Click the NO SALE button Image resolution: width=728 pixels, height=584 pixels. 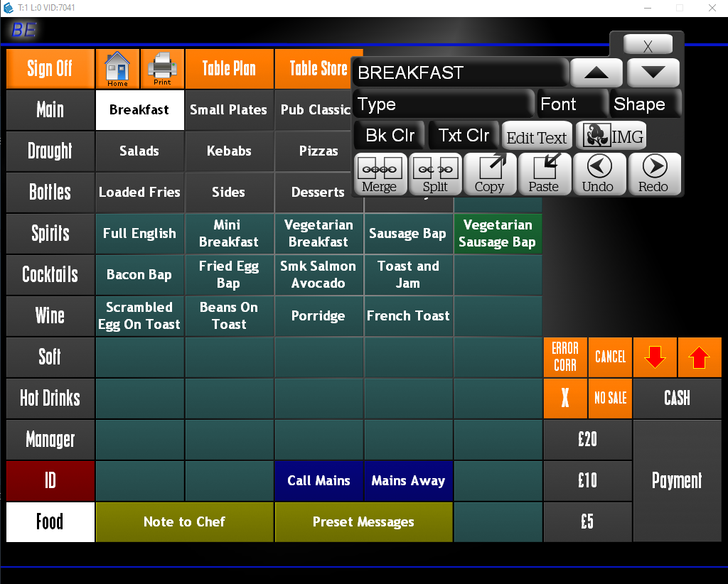click(x=610, y=399)
